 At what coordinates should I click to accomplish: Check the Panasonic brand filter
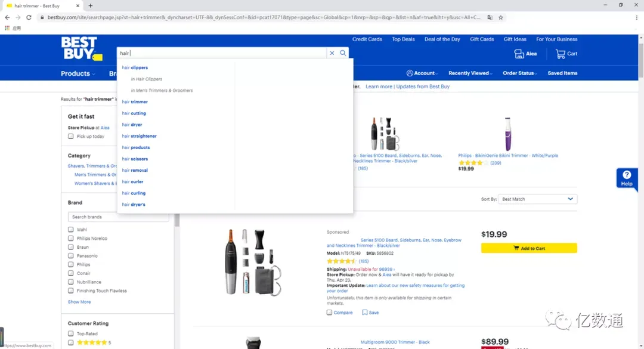tap(70, 256)
